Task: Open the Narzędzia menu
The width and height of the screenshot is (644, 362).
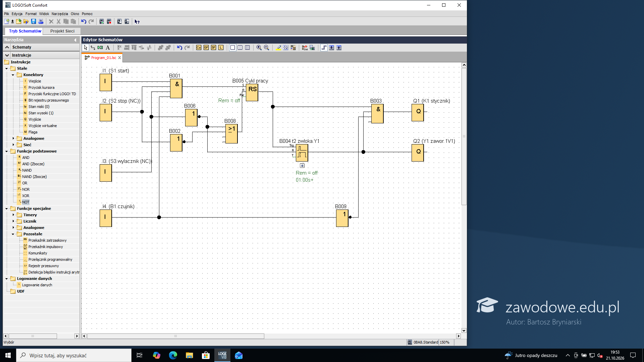Action: [x=60, y=14]
